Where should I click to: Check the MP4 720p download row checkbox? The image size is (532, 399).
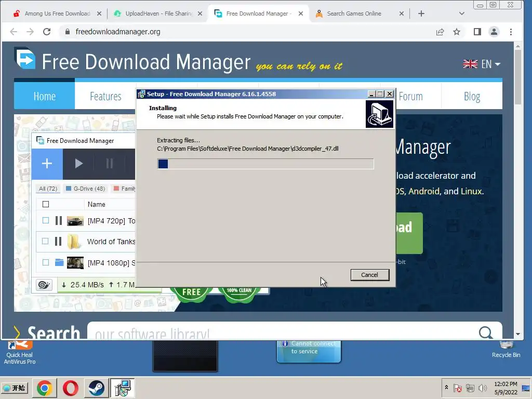46,220
